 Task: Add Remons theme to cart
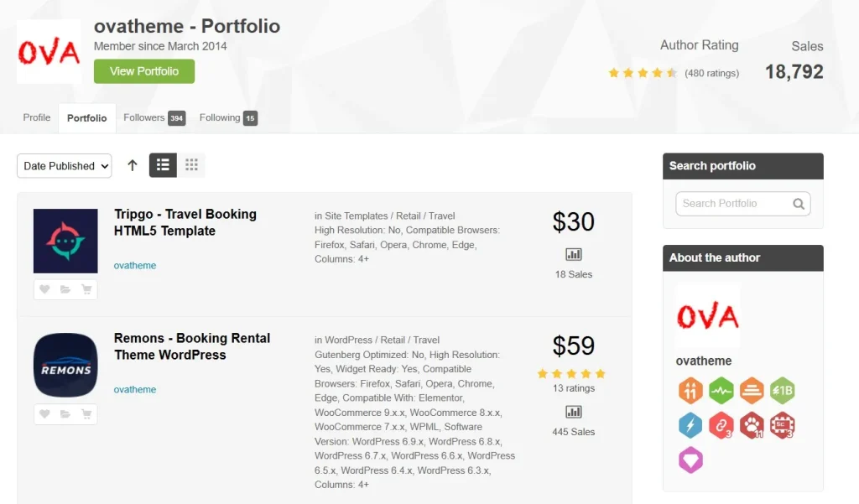(86, 413)
